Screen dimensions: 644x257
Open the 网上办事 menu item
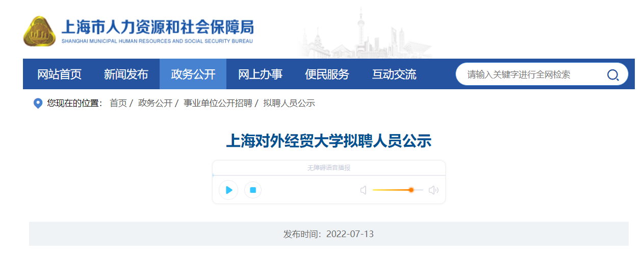(260, 74)
